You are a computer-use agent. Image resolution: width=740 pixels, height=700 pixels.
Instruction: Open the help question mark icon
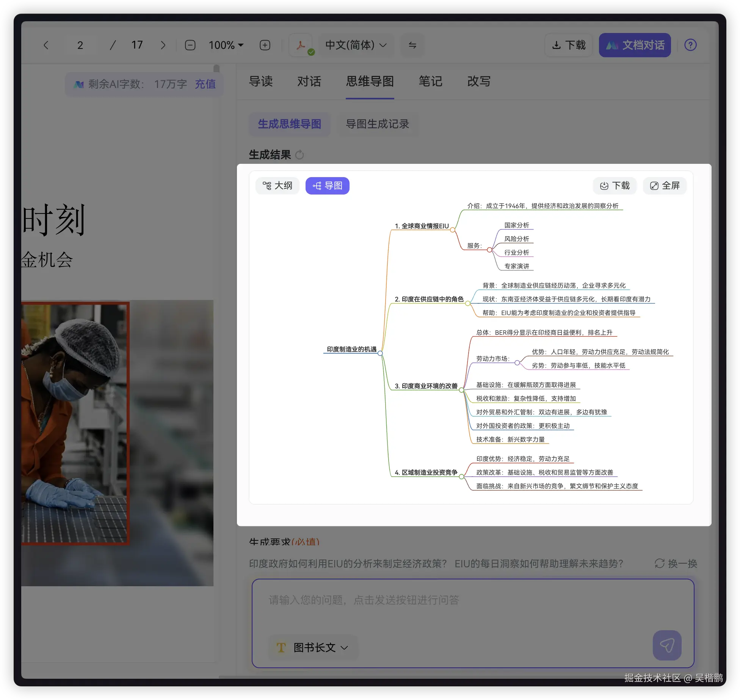(x=690, y=45)
